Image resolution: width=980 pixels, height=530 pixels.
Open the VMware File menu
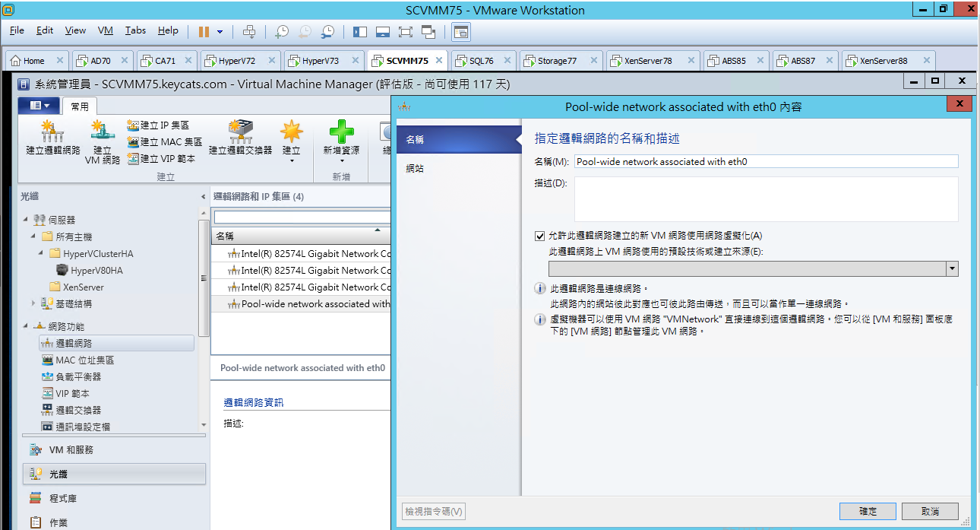pos(17,30)
